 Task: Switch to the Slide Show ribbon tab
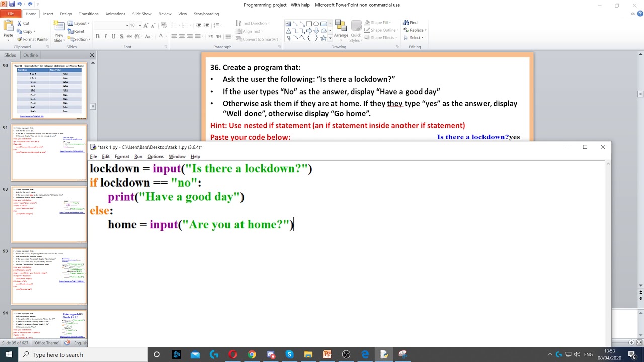tap(142, 14)
